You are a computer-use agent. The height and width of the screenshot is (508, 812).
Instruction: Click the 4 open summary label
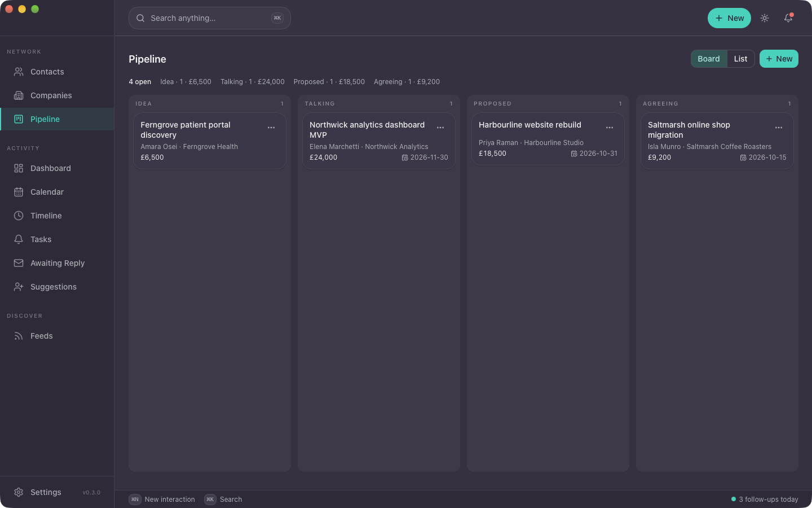[140, 82]
